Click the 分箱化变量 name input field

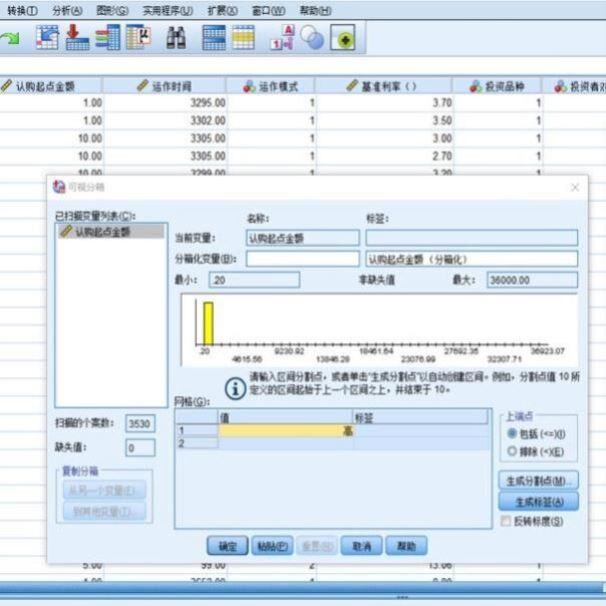[x=303, y=259]
